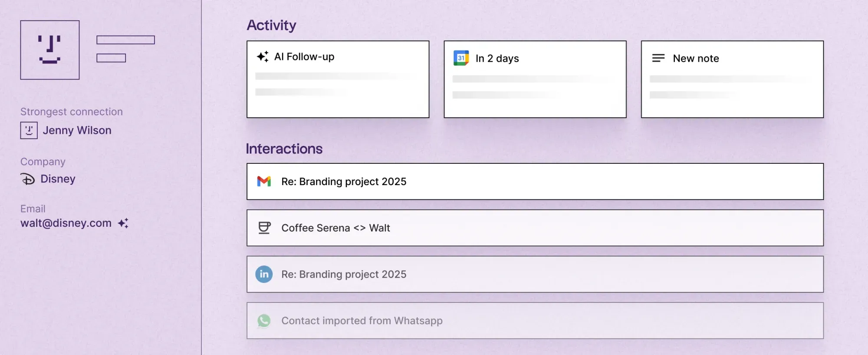
Task: Open the Gmail Re: Branding project 2025 interaction
Action: 535,182
